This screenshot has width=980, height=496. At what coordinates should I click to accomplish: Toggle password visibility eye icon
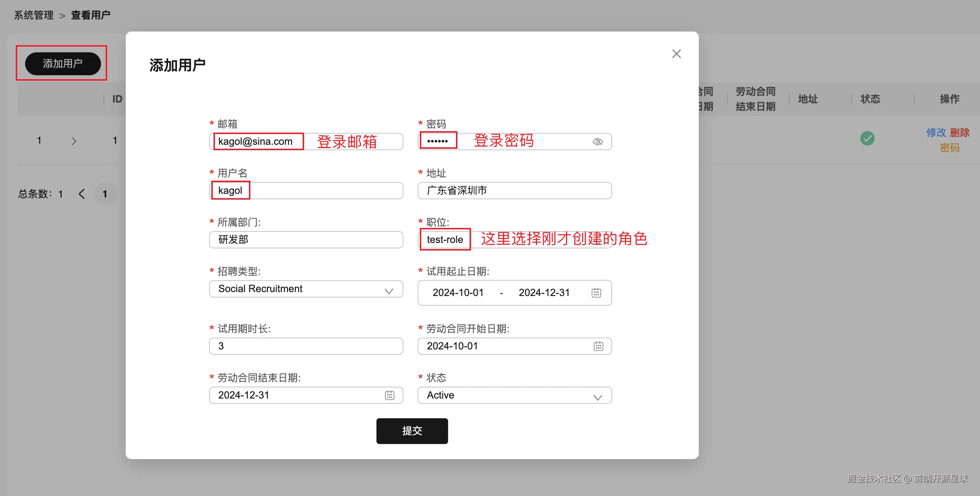[597, 142]
